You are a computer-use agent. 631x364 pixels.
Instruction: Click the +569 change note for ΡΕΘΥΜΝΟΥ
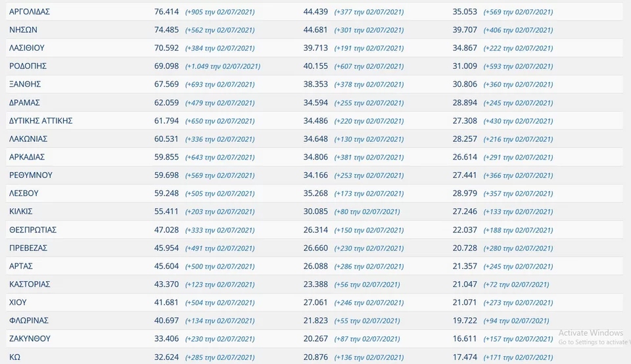pyautogui.click(x=220, y=175)
